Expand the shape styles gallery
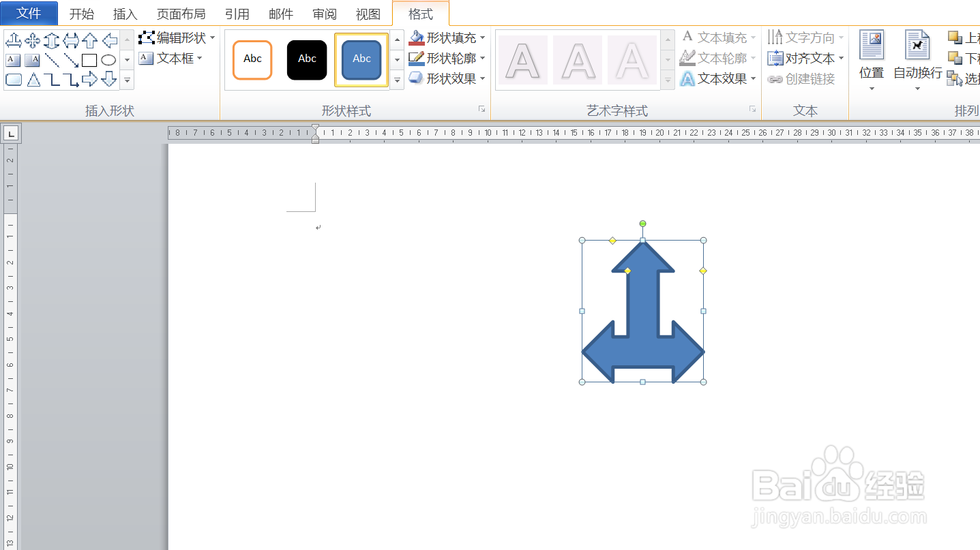The image size is (980, 550). [397, 80]
